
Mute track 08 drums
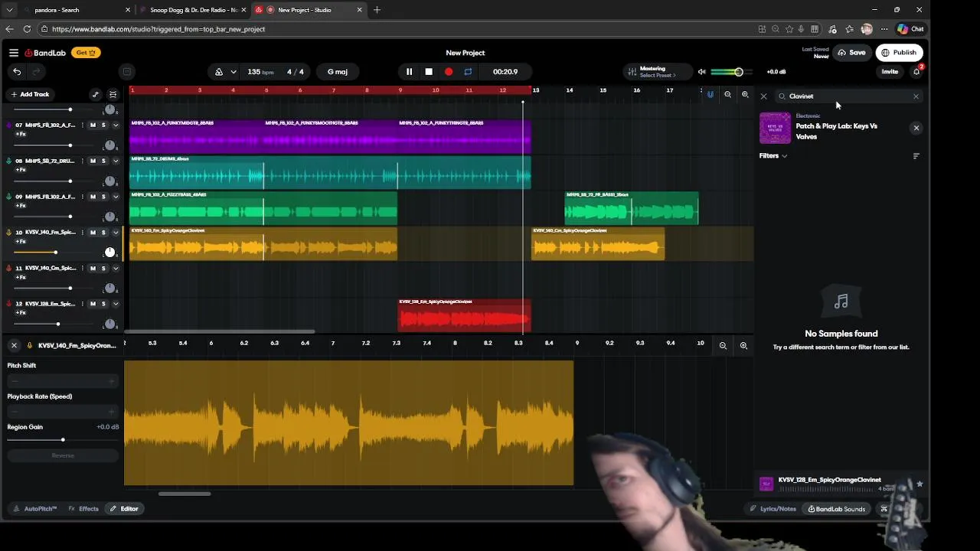(x=93, y=161)
